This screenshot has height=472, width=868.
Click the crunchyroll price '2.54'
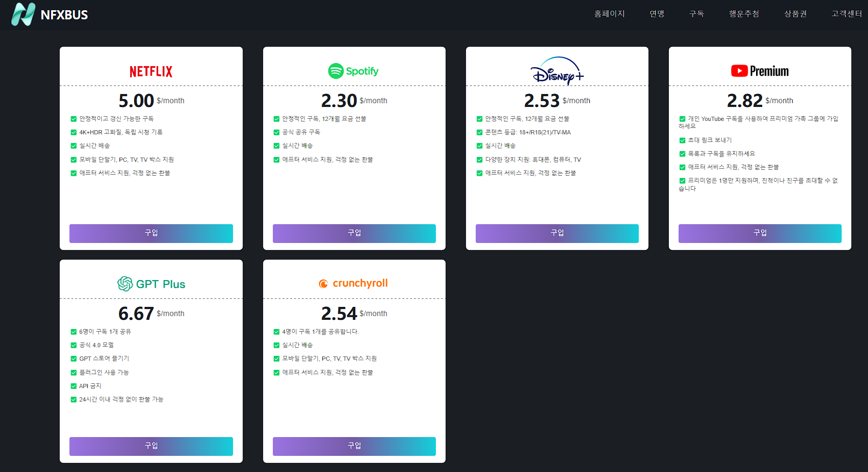(x=339, y=313)
